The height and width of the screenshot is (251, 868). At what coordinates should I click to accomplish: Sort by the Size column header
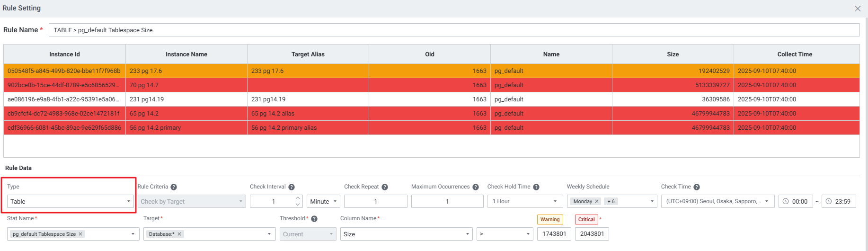pyautogui.click(x=673, y=54)
